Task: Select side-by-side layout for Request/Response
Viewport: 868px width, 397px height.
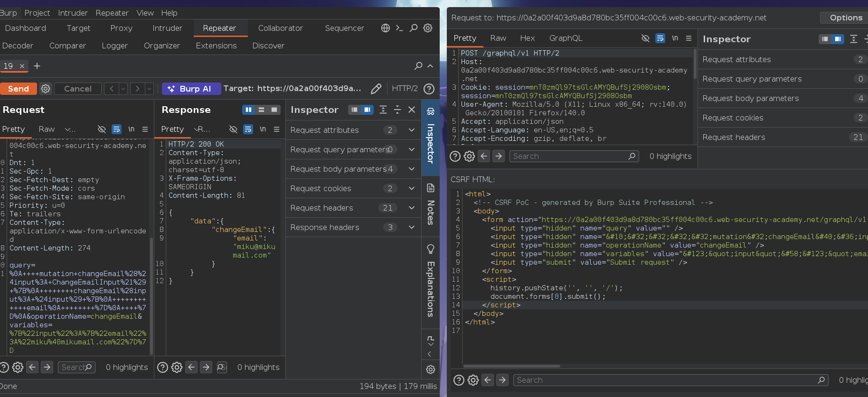Action: (x=248, y=110)
